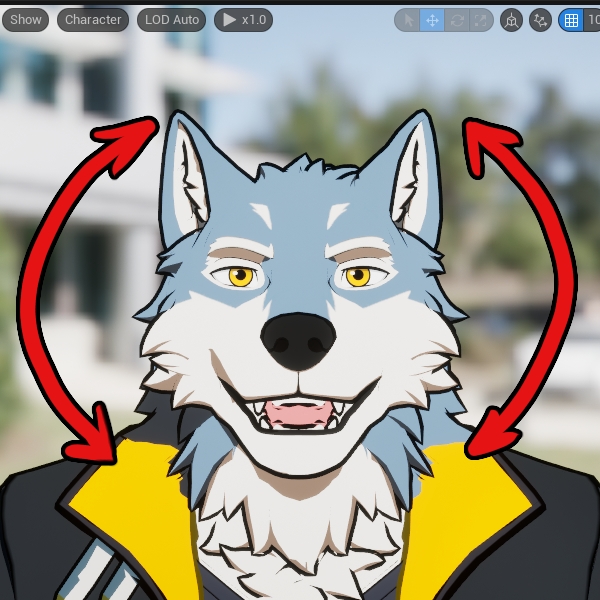Click the left yellow jacket collar

(140, 500)
